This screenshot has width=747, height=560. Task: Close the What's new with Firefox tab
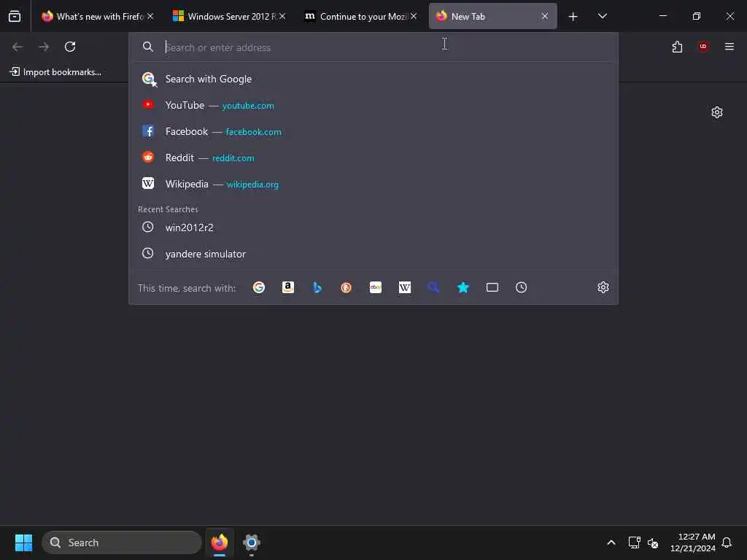[150, 16]
